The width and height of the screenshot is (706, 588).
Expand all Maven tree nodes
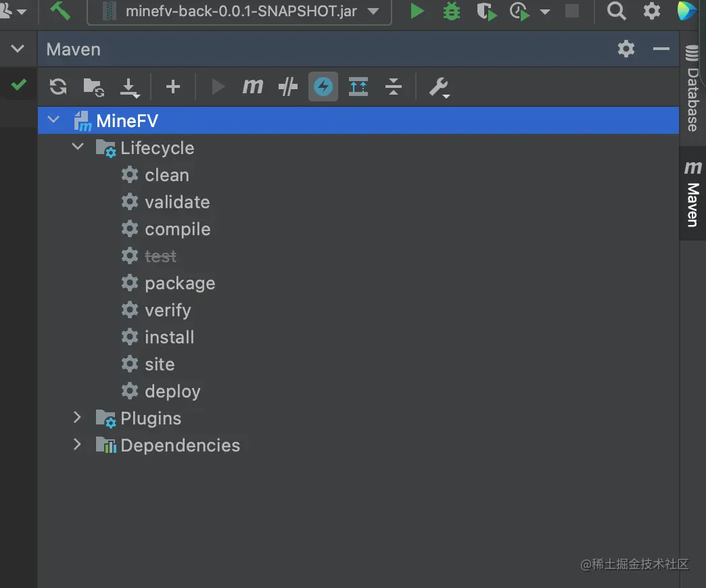[x=358, y=87]
